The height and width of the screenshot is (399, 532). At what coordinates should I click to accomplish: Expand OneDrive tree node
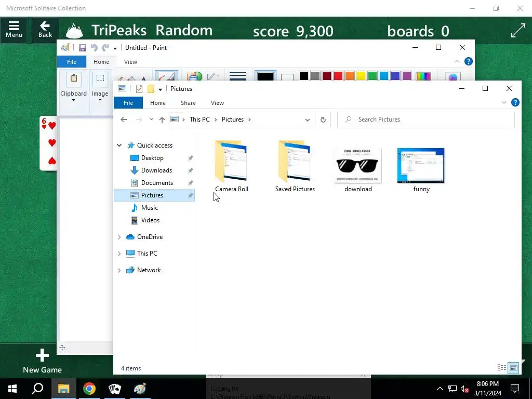click(119, 237)
